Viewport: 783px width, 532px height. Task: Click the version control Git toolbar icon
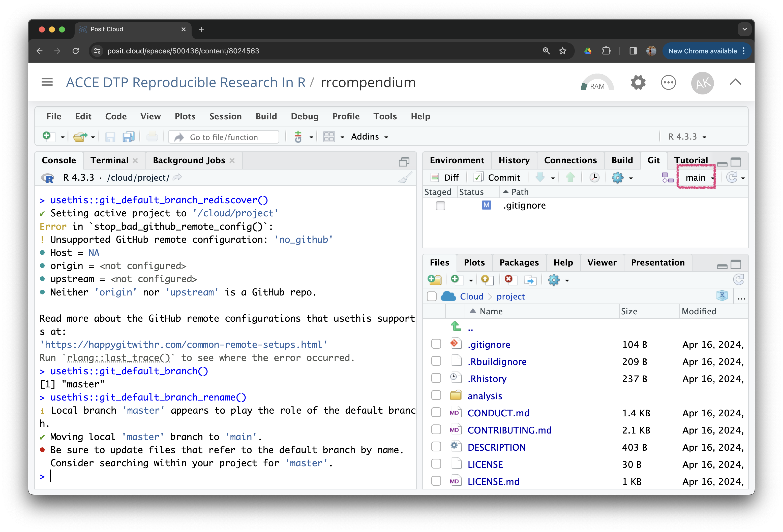coord(298,137)
